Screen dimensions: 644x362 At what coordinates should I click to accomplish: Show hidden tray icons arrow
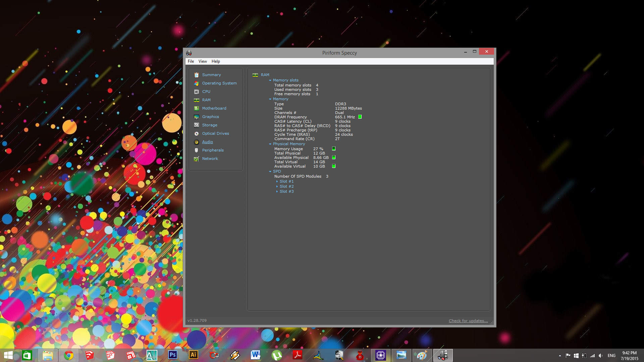[560, 356]
